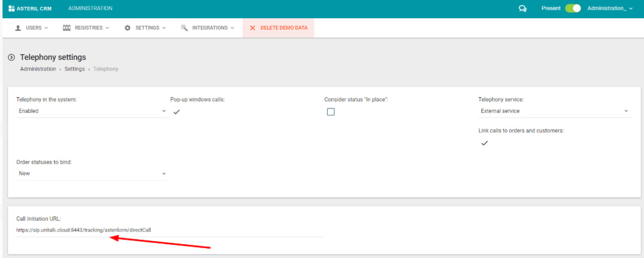Go to Settings breadcrumb link
644x258 pixels.
pyautogui.click(x=74, y=69)
